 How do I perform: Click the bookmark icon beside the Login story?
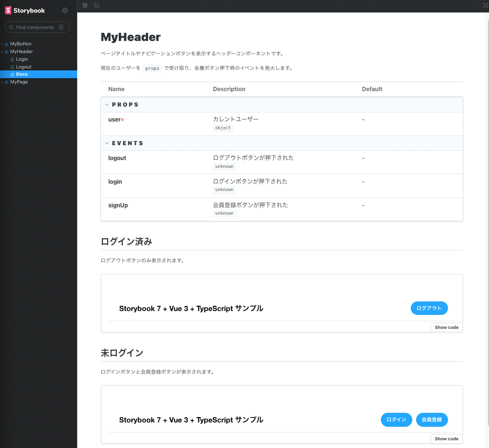click(x=14, y=59)
